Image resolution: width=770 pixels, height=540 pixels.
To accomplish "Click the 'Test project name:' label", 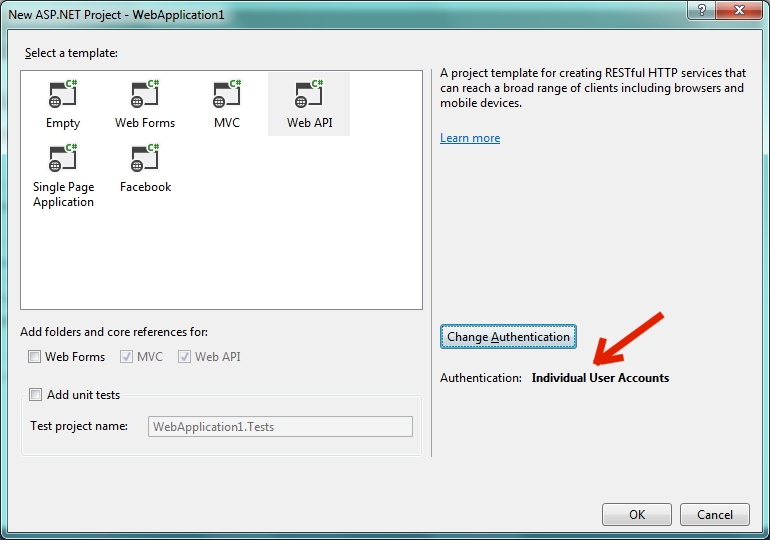I will (79, 426).
